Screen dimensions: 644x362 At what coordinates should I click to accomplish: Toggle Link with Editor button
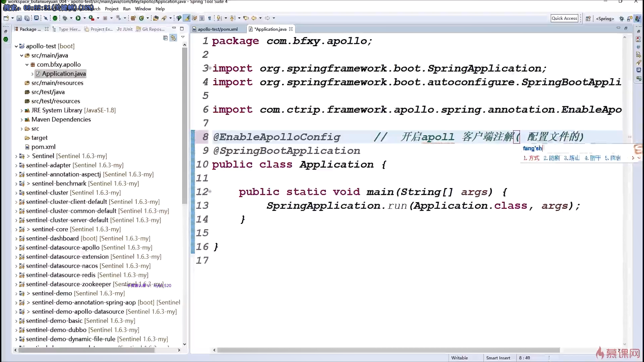[173, 38]
